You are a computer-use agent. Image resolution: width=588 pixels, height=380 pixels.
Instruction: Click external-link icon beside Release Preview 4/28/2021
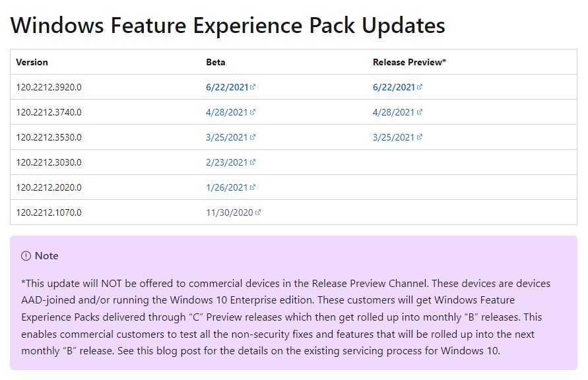click(x=420, y=112)
